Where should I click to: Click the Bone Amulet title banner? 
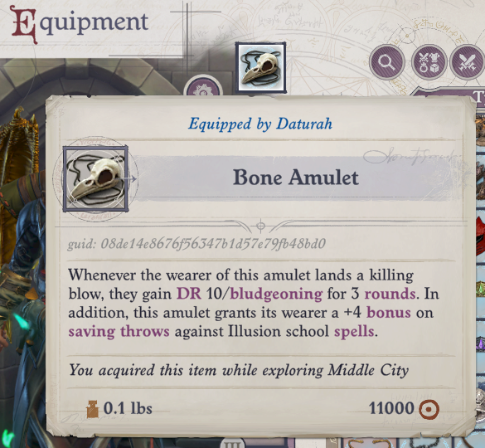click(295, 178)
